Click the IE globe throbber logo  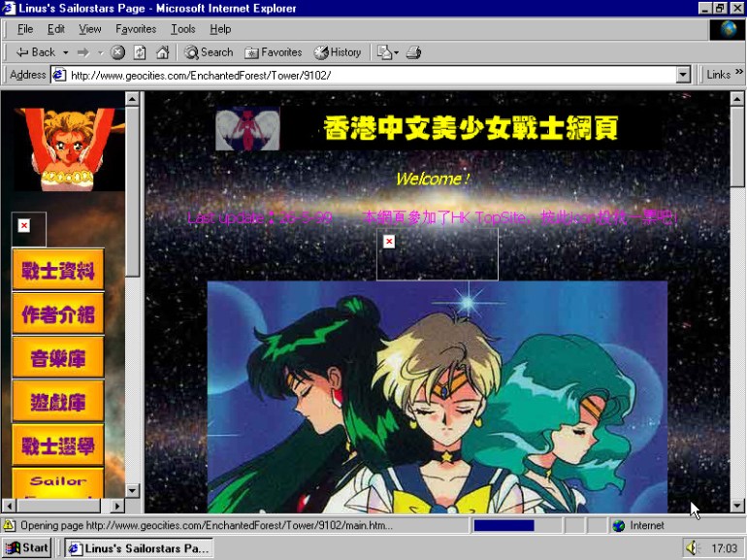pyautogui.click(x=728, y=29)
